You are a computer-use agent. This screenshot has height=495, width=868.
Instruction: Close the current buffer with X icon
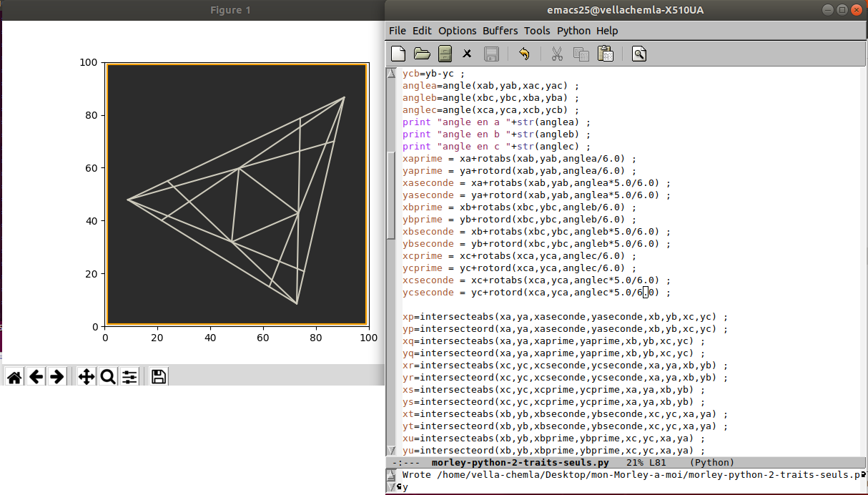[467, 54]
